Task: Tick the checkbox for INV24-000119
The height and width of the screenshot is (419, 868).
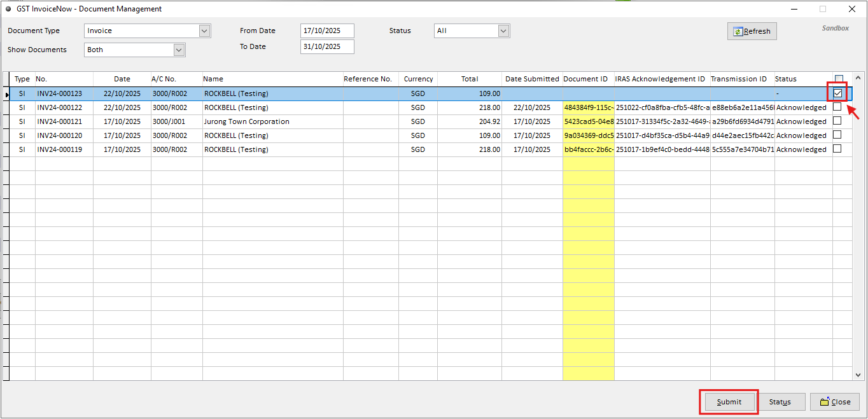Action: click(837, 149)
